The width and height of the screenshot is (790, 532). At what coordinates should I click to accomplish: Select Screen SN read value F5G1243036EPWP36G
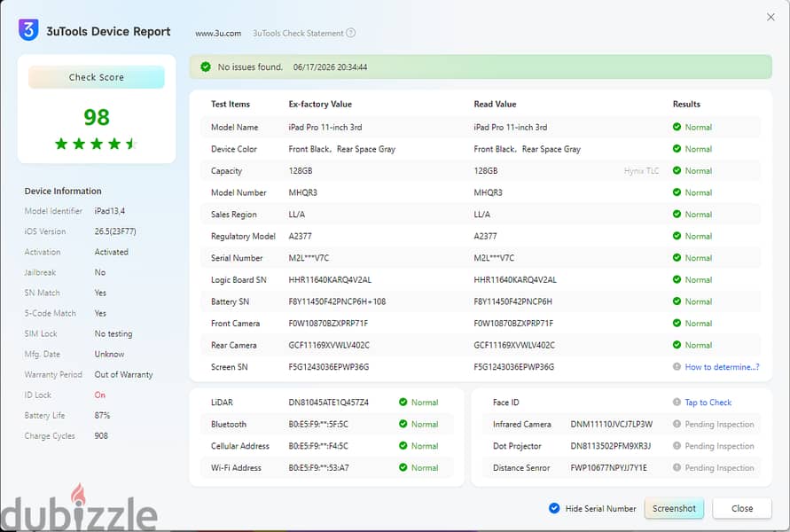click(514, 367)
